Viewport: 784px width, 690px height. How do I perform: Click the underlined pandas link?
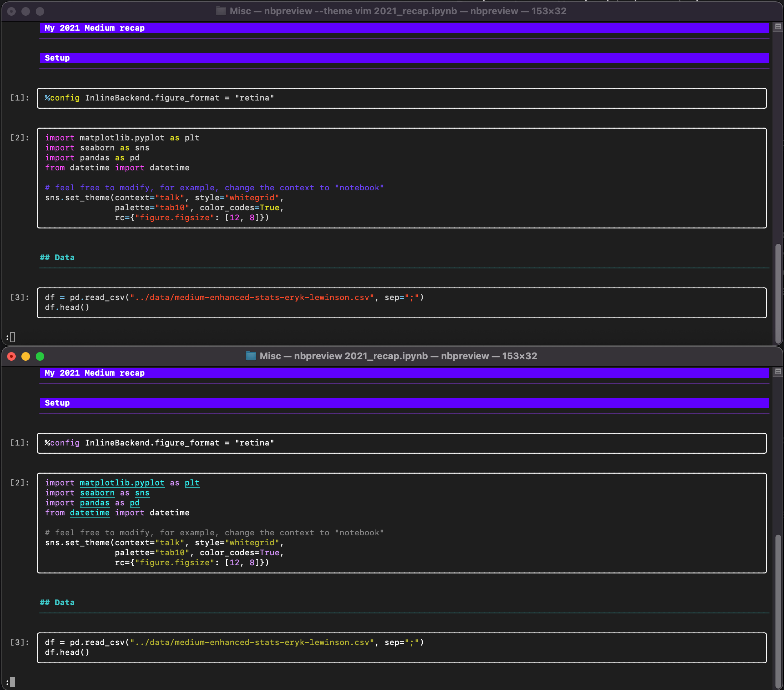click(95, 503)
